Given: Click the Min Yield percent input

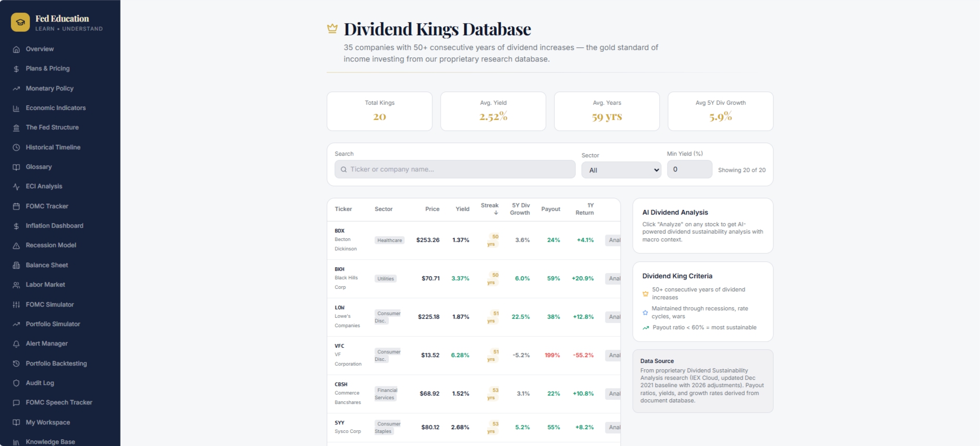Looking at the screenshot, I should tap(689, 169).
